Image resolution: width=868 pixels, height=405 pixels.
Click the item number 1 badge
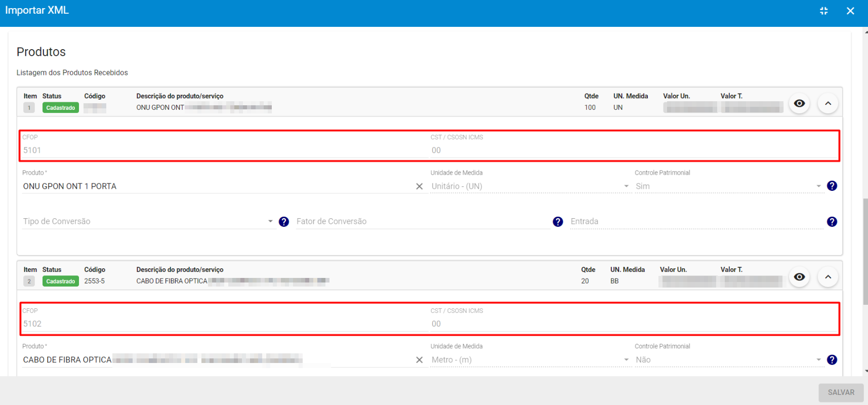tap(29, 108)
